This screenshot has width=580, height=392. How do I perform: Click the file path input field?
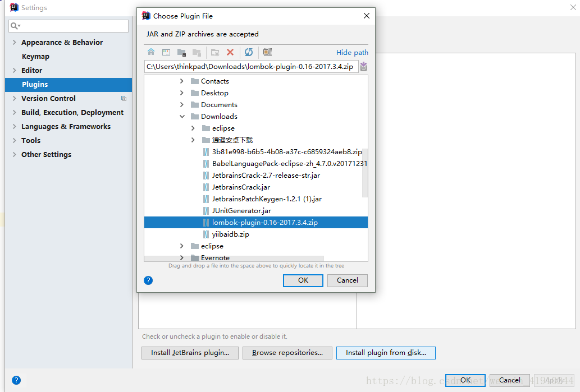251,67
